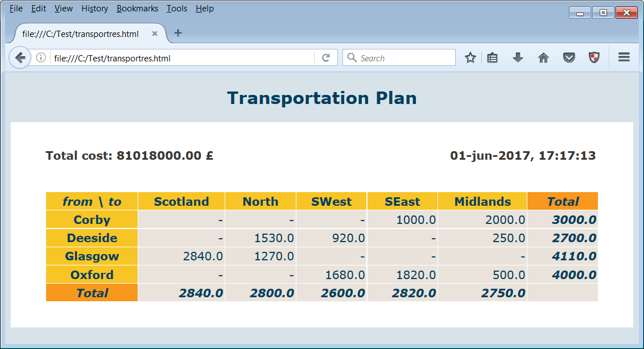The image size is (644, 349).
Task: Open the Bookmarks menu
Action: coord(137,9)
